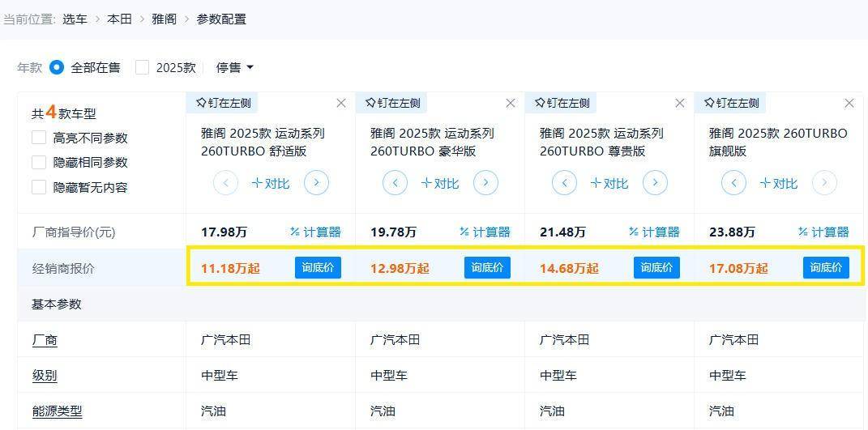Screen dimensions: 868x430
Task: Toggle 隐藏暂无内容 checkbox
Action: point(39,187)
